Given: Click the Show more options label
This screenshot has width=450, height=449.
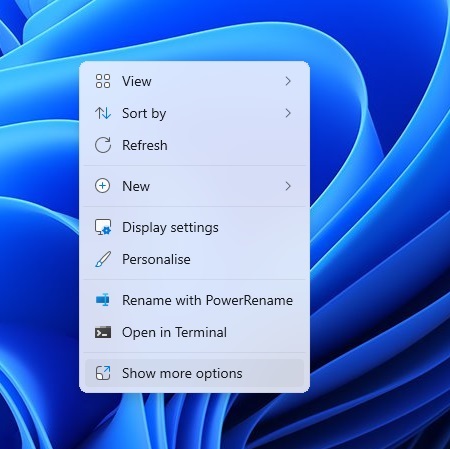Looking at the screenshot, I should [x=182, y=374].
